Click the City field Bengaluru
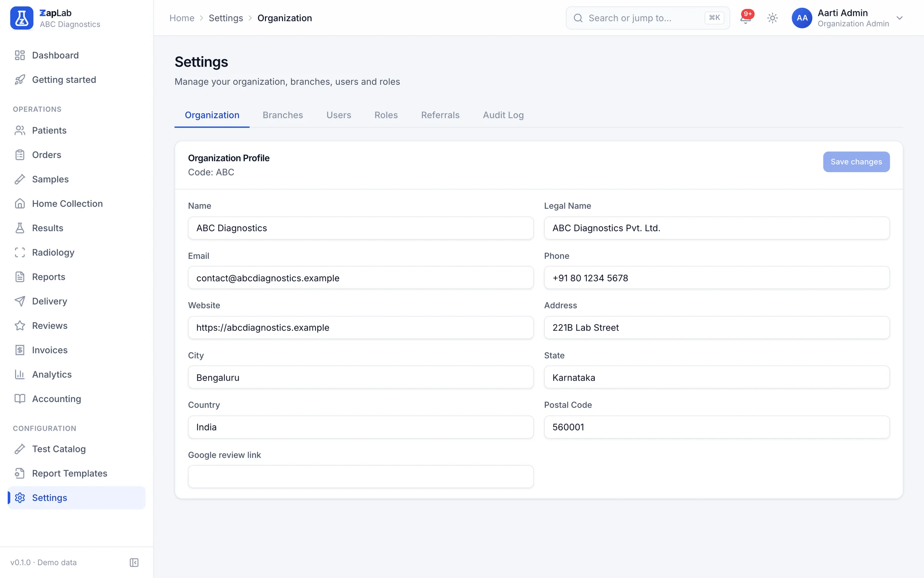924x578 pixels. pos(361,377)
